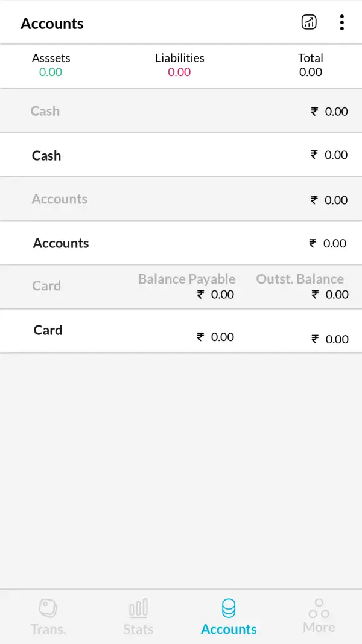Tap the Total summary amount
Screen dimensions: 362x644
click(311, 72)
